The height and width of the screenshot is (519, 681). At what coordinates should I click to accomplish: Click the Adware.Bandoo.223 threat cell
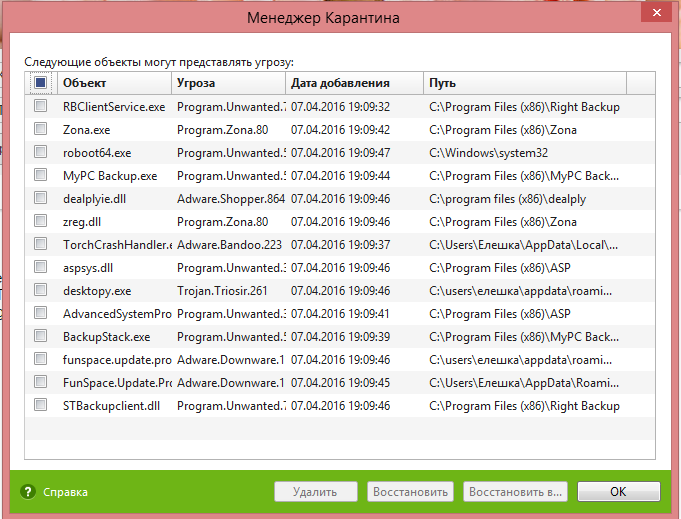pos(229,245)
